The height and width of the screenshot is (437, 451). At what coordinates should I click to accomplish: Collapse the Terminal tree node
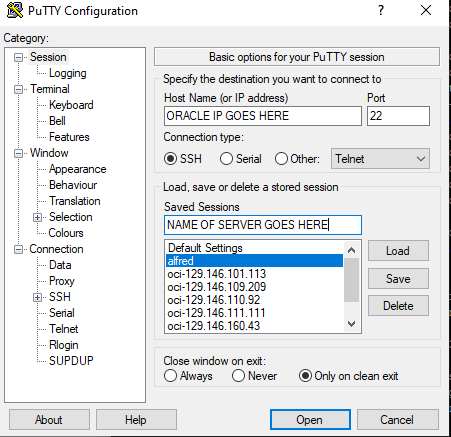(18, 90)
